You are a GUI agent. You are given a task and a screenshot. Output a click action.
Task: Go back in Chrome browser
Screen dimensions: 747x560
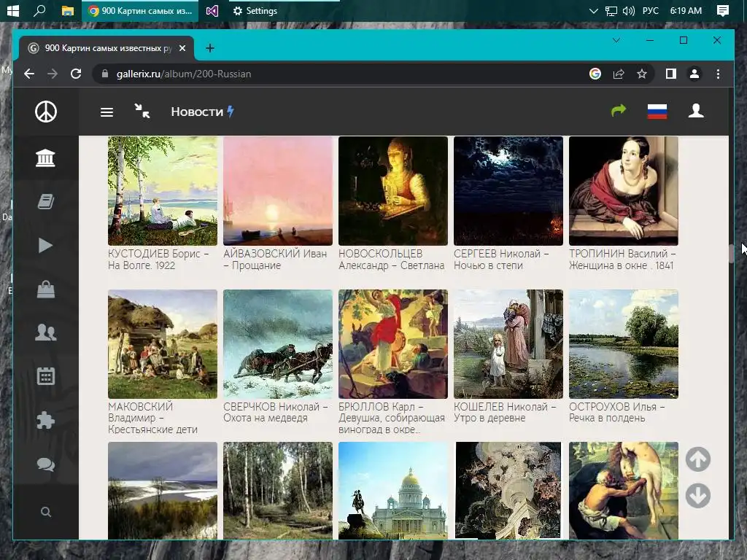29,74
